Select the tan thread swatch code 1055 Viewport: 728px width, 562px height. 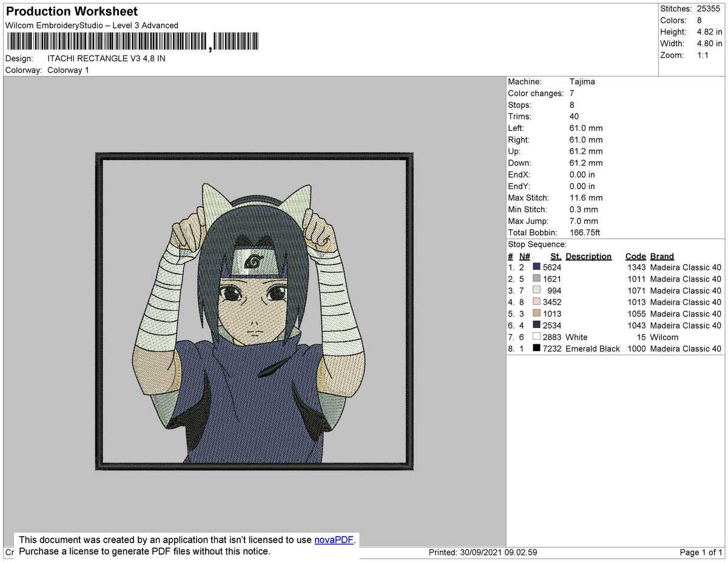click(536, 313)
